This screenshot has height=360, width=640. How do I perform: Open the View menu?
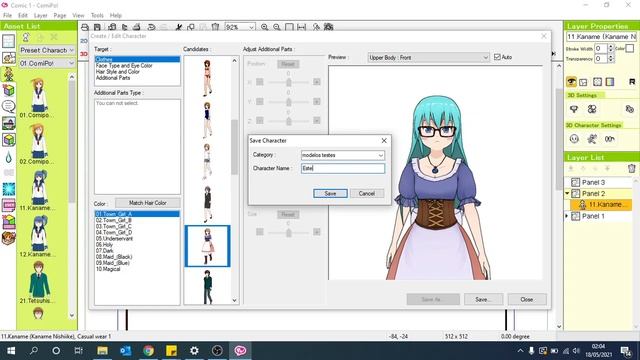78,16
